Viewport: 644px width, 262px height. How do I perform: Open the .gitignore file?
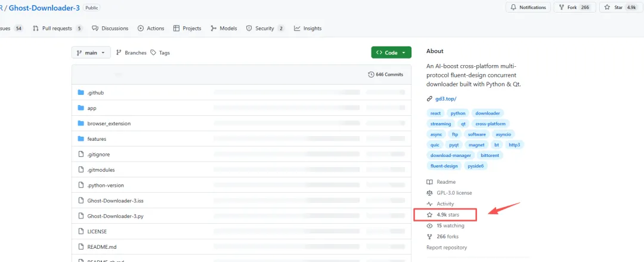(98, 154)
